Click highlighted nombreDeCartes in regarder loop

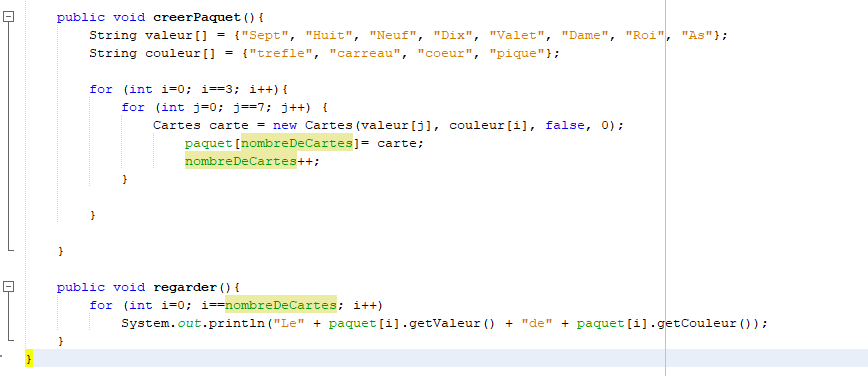pyautogui.click(x=281, y=305)
